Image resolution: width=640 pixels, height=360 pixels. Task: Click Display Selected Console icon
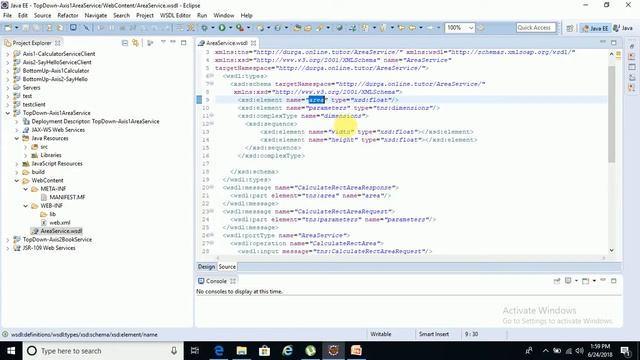point(568,281)
